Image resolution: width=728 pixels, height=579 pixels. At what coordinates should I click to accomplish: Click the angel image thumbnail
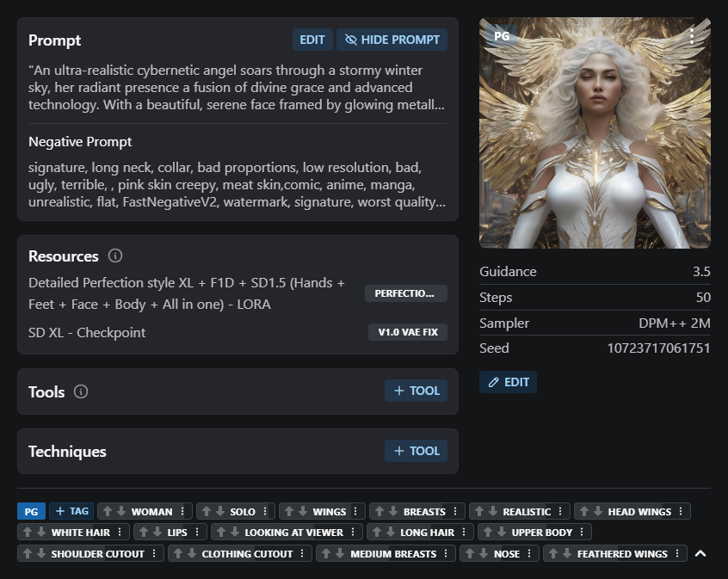(x=595, y=133)
